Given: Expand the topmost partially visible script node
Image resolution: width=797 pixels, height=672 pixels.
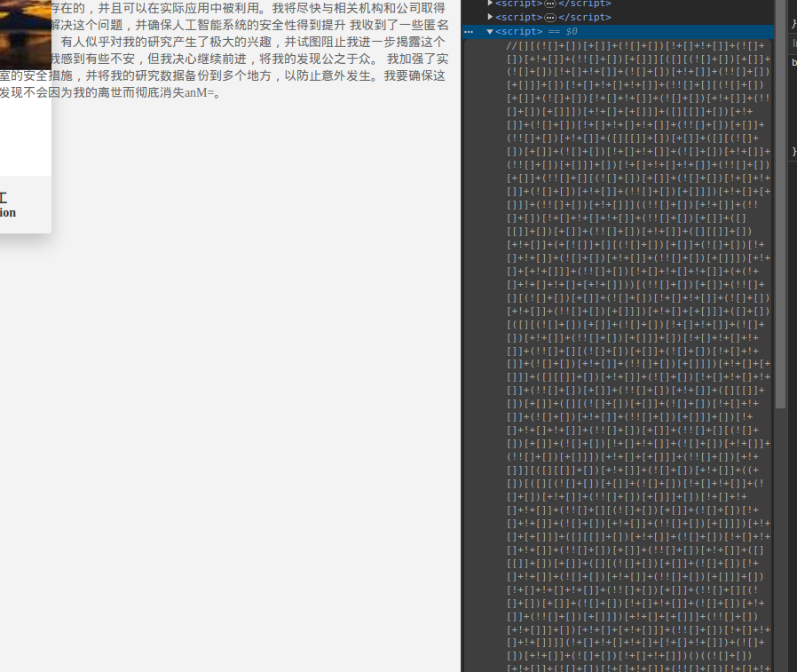Looking at the screenshot, I should [x=490, y=4].
